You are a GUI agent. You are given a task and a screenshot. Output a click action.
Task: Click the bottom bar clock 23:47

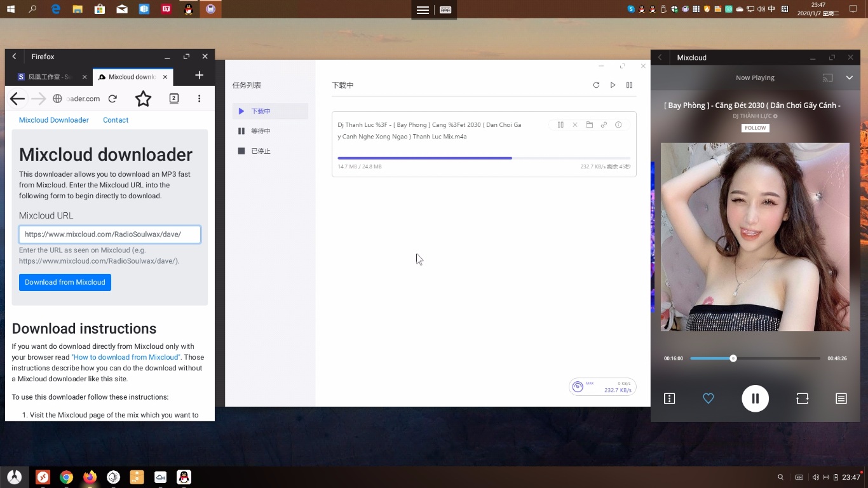pos(851,477)
